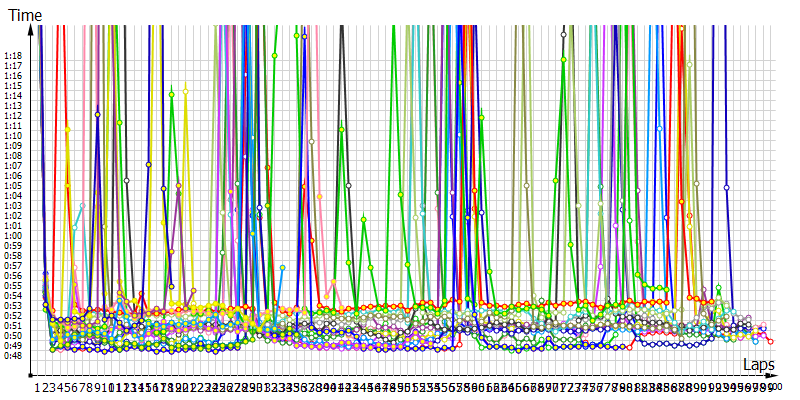Select the green data point peaking at 1:14
The height and width of the screenshot is (400, 800).
172,94
